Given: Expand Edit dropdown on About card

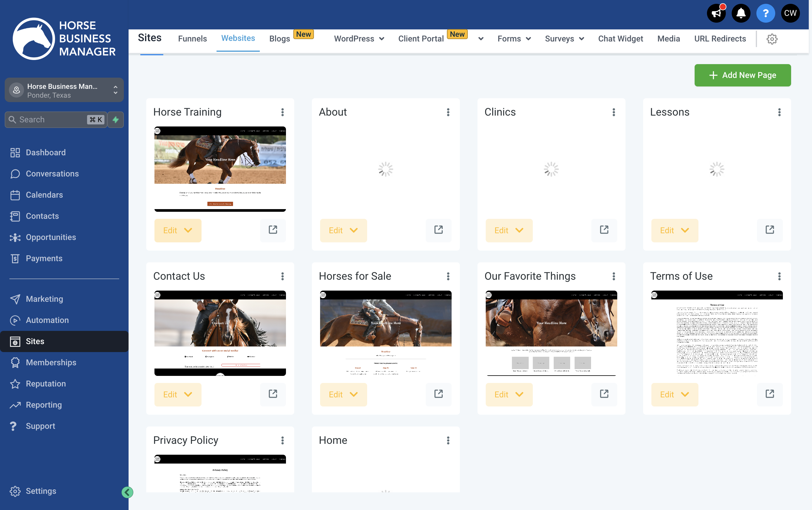Looking at the screenshot, I should pos(354,231).
